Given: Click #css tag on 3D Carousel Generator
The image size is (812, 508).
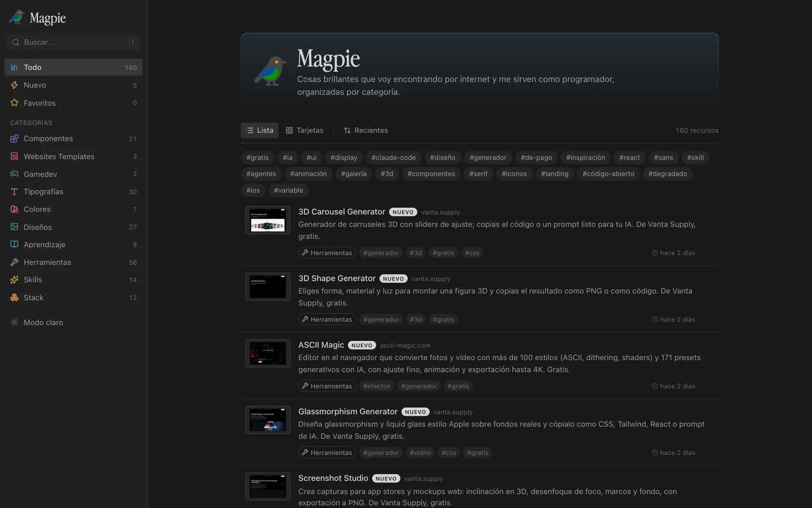Looking at the screenshot, I should pos(472,253).
